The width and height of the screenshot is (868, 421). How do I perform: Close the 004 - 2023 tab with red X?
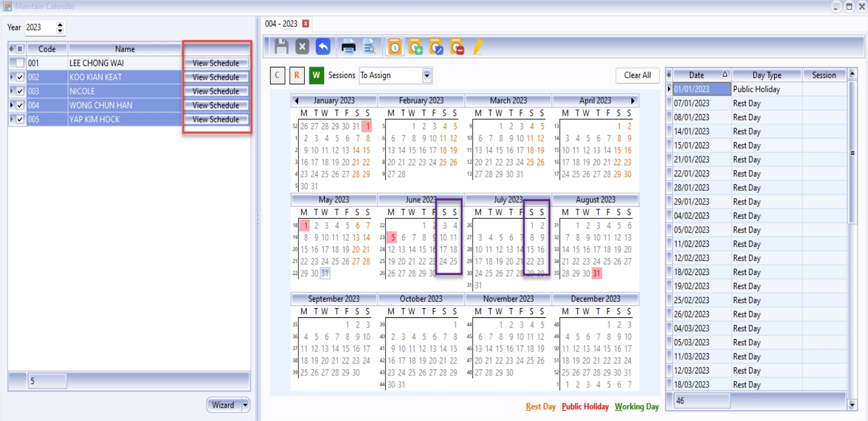click(x=305, y=23)
